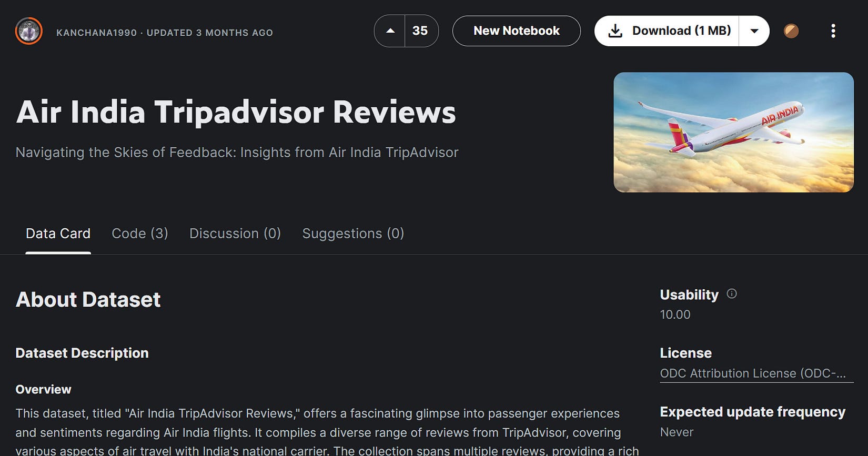
Task: Select the usability score 10.00
Action: click(675, 315)
